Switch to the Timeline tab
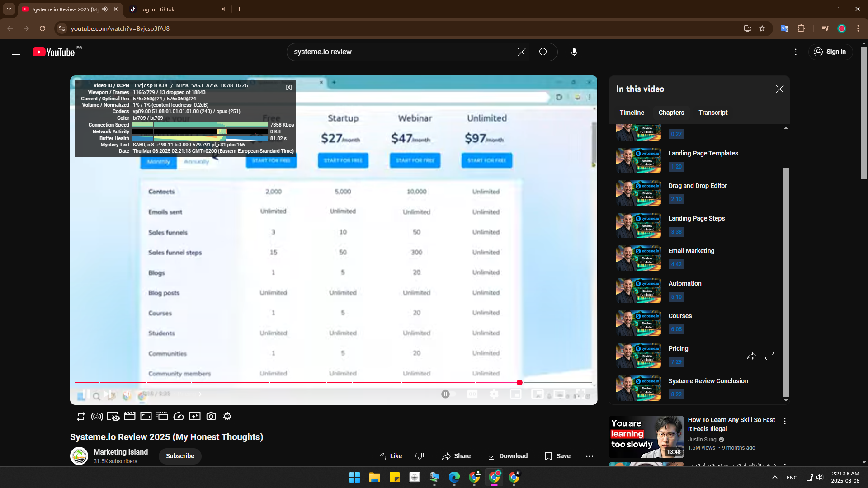The width and height of the screenshot is (868, 488). [x=632, y=113]
